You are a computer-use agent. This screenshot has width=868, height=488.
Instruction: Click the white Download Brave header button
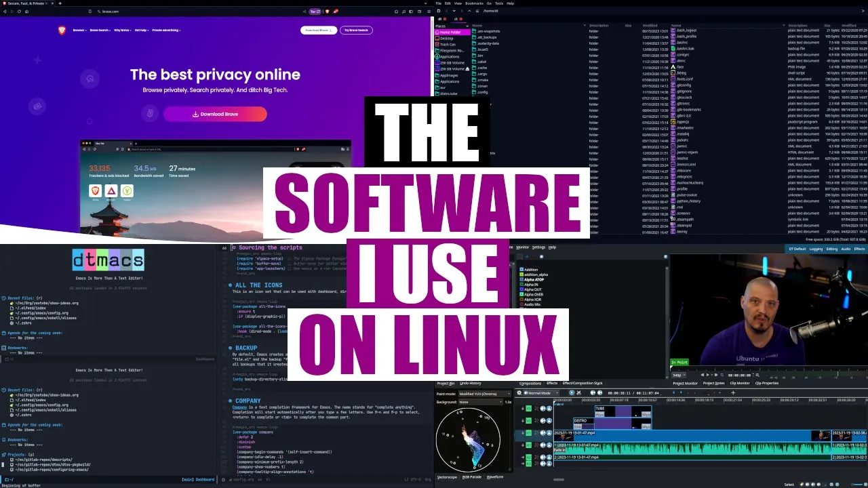pyautogui.click(x=319, y=30)
